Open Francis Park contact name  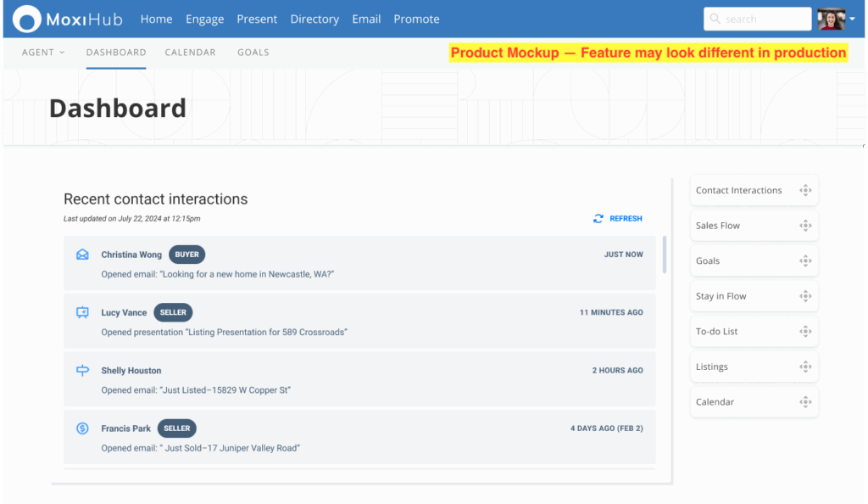tap(125, 428)
